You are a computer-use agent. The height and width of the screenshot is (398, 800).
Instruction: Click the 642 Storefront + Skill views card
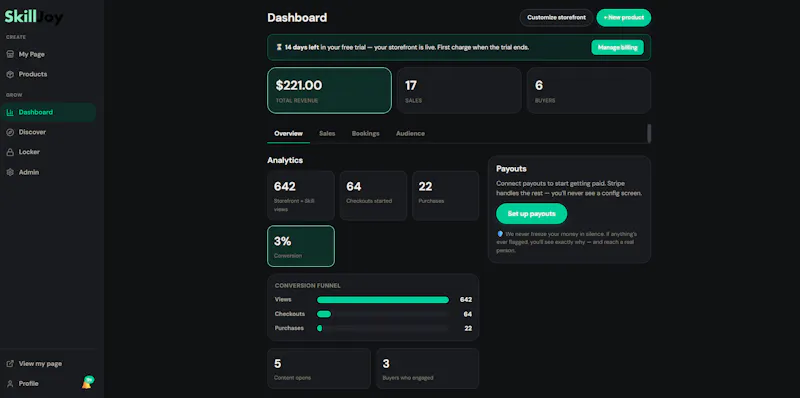point(301,195)
